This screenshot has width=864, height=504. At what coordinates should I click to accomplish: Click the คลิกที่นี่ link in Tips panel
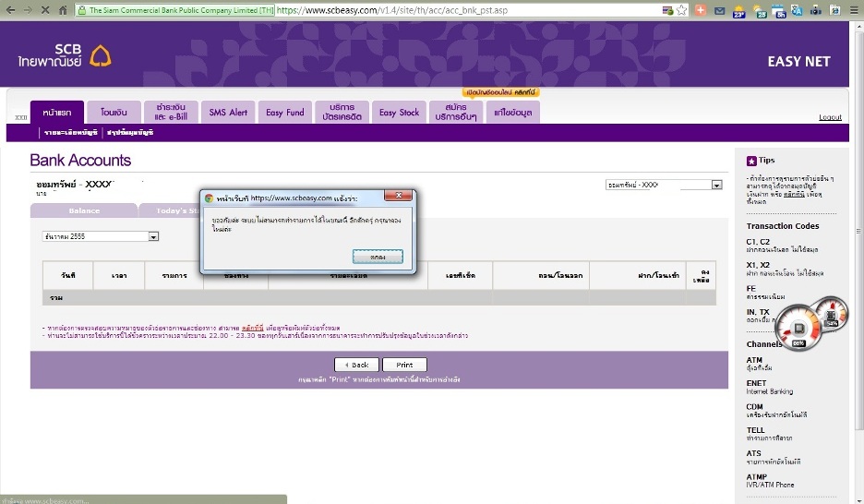pos(794,195)
